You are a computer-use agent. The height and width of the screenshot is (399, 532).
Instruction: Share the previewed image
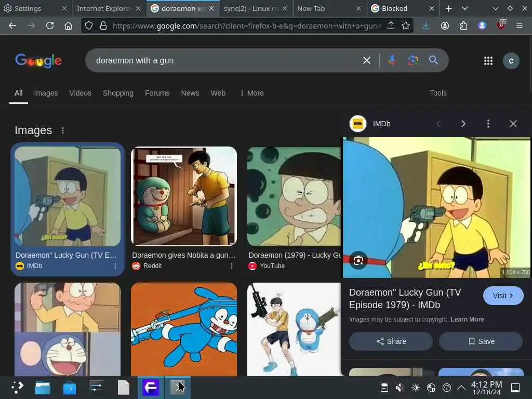391,341
